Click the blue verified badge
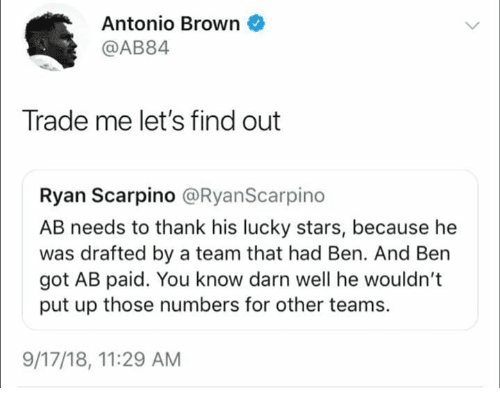This screenshot has width=500, height=410. click(256, 24)
